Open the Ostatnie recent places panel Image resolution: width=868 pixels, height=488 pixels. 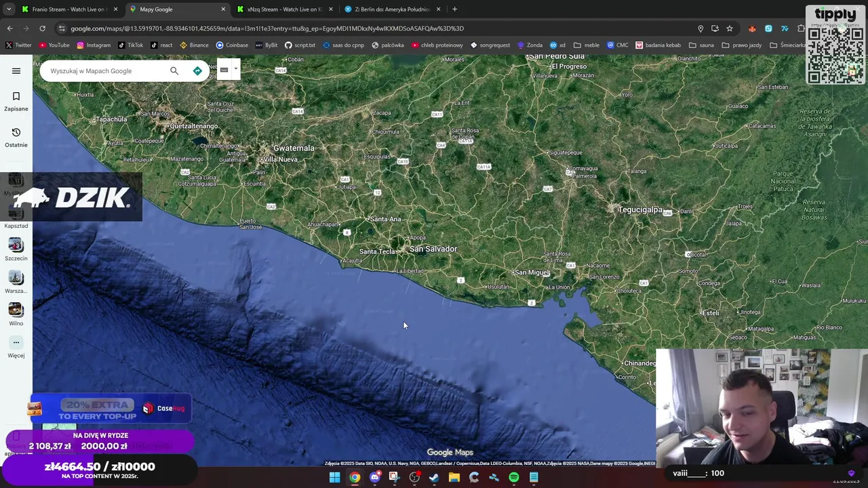pos(16,138)
